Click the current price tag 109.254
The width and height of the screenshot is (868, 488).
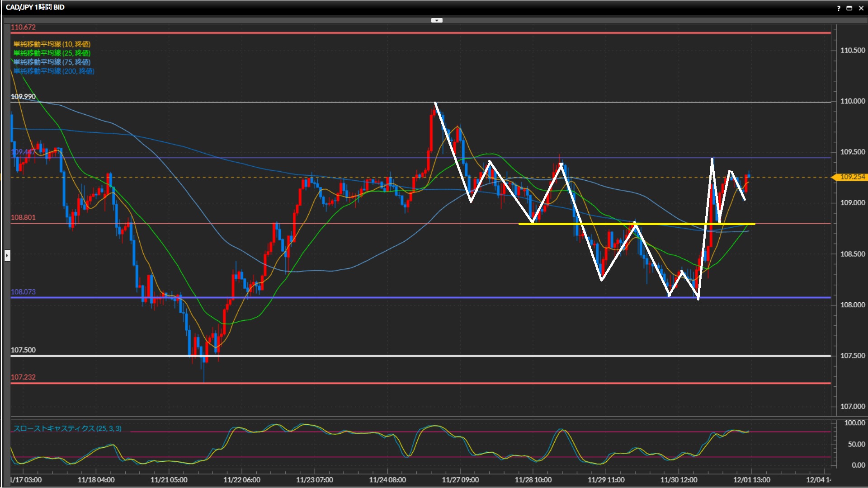(852, 177)
